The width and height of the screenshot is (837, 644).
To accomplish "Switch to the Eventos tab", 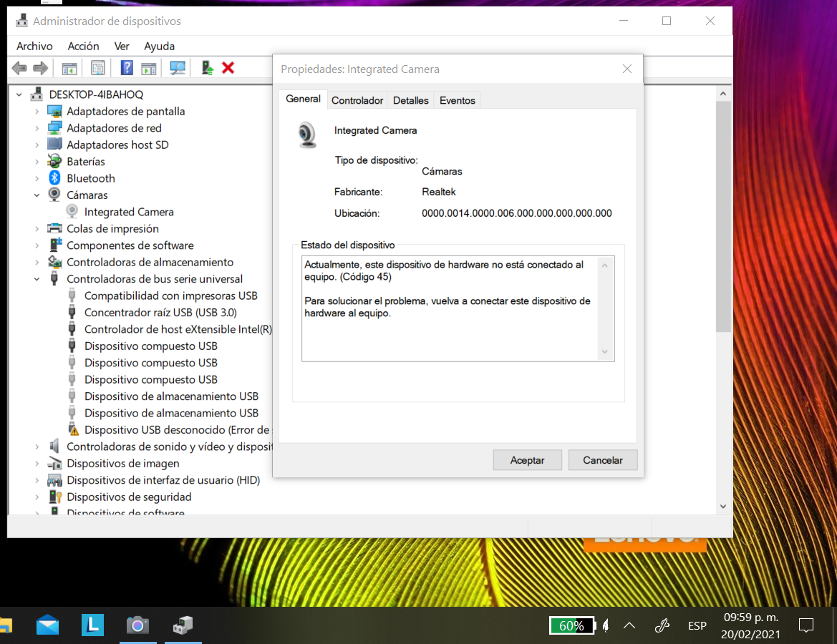I will 457,100.
